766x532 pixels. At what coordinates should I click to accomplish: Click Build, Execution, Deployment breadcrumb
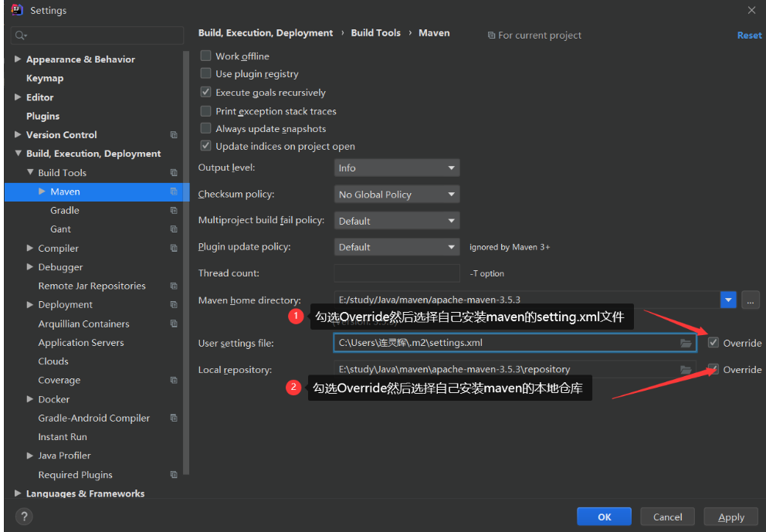click(x=266, y=32)
